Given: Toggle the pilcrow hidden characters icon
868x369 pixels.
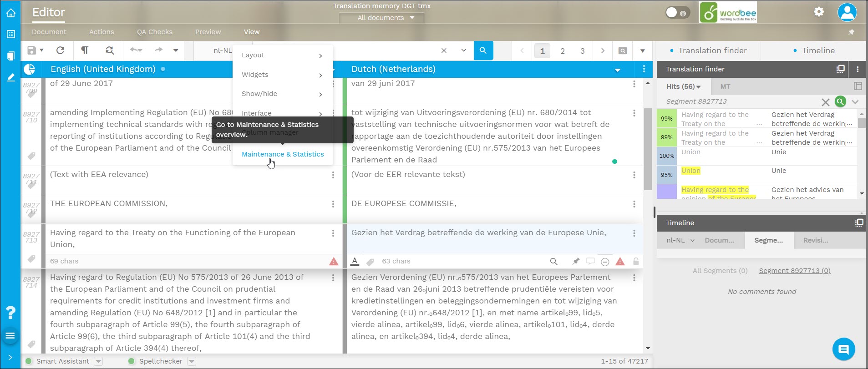Looking at the screenshot, I should pos(85,51).
